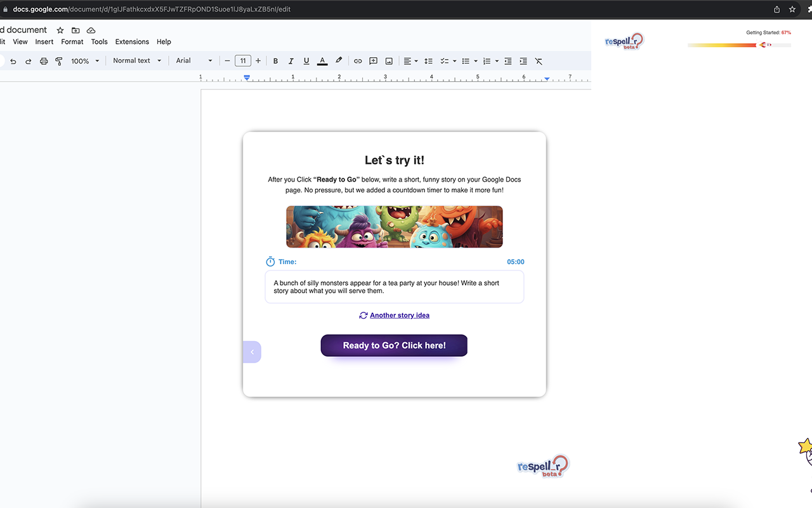Screen dimensions: 812x508
Task: Click the Print icon
Action: [x=43, y=60]
